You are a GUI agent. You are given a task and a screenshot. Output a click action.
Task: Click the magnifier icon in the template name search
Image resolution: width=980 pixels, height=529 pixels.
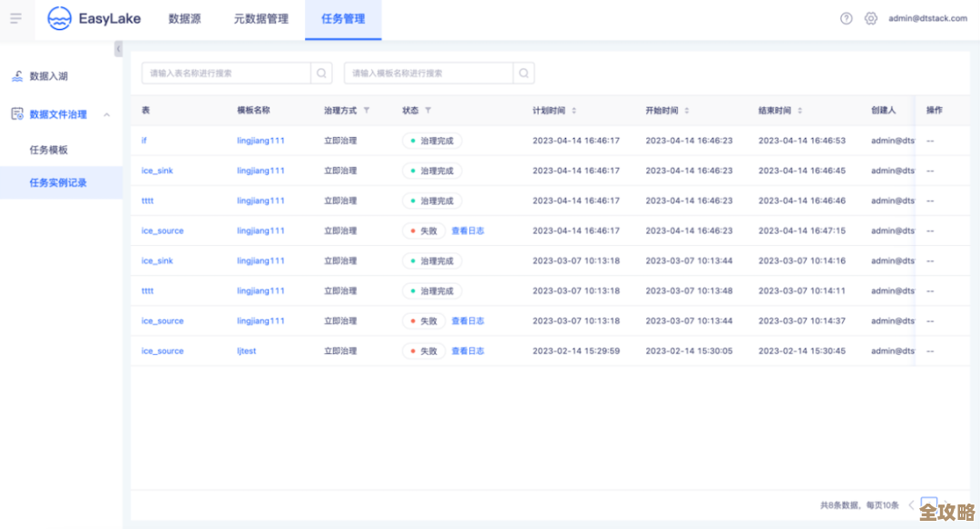[x=524, y=73]
